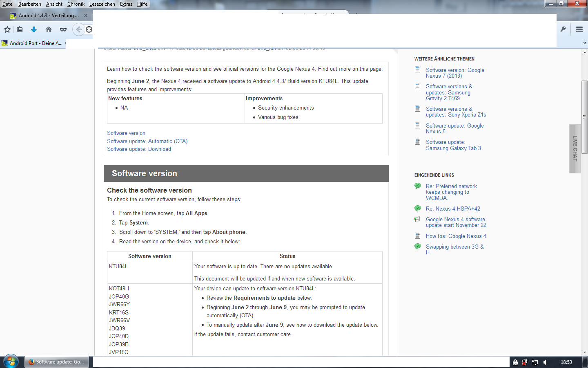Click the volume icon in system tray
The height and width of the screenshot is (368, 588).
tap(545, 362)
